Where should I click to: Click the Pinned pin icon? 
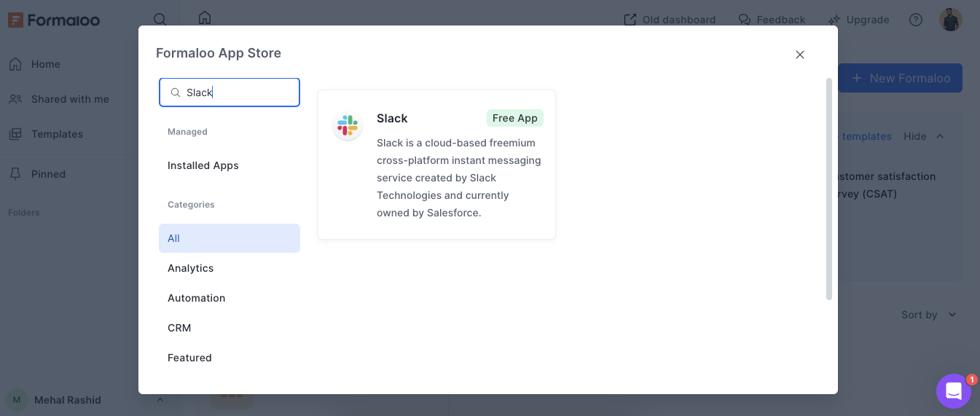tap(15, 174)
